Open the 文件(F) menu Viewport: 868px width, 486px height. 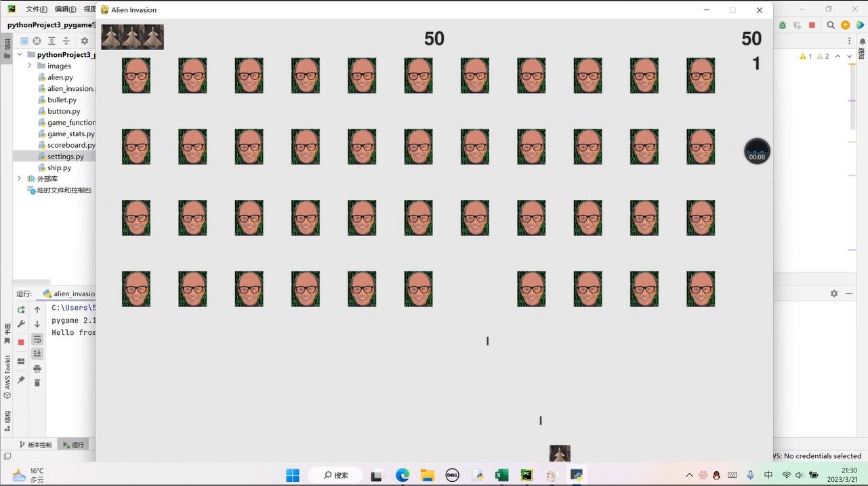pos(36,9)
